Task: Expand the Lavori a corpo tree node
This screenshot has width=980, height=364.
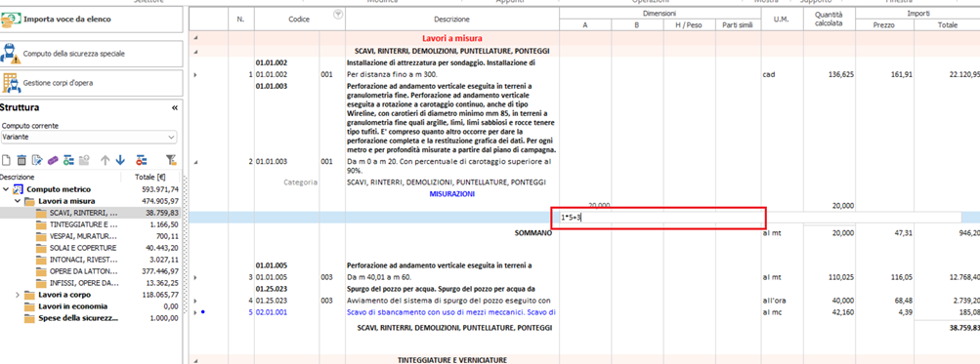Action: (x=17, y=295)
